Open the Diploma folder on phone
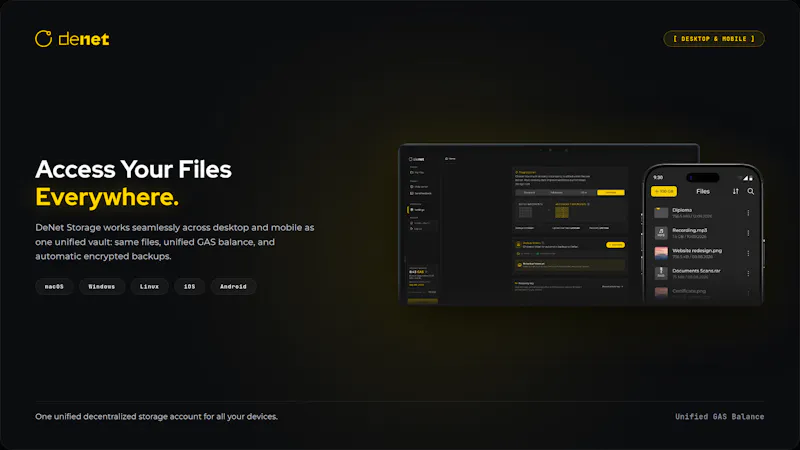The height and width of the screenshot is (450, 800). tap(703, 213)
